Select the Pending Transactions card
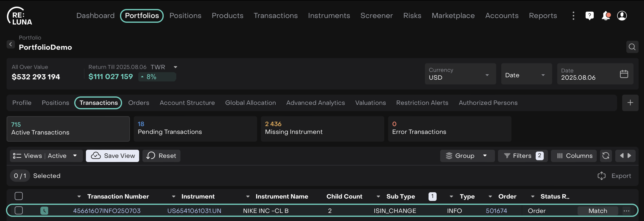Image resolution: width=644 pixels, height=221 pixels. [x=195, y=129]
